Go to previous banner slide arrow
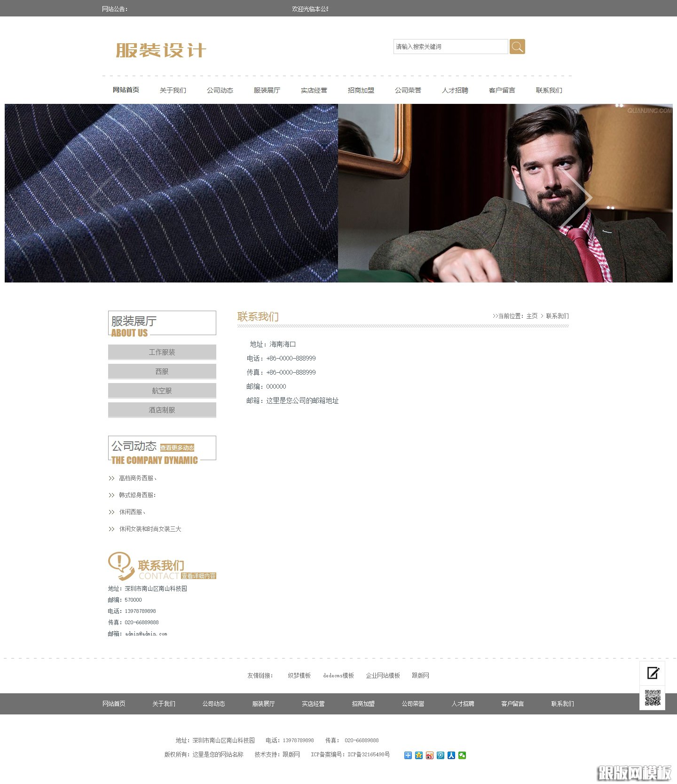The image size is (677, 784). click(x=106, y=198)
